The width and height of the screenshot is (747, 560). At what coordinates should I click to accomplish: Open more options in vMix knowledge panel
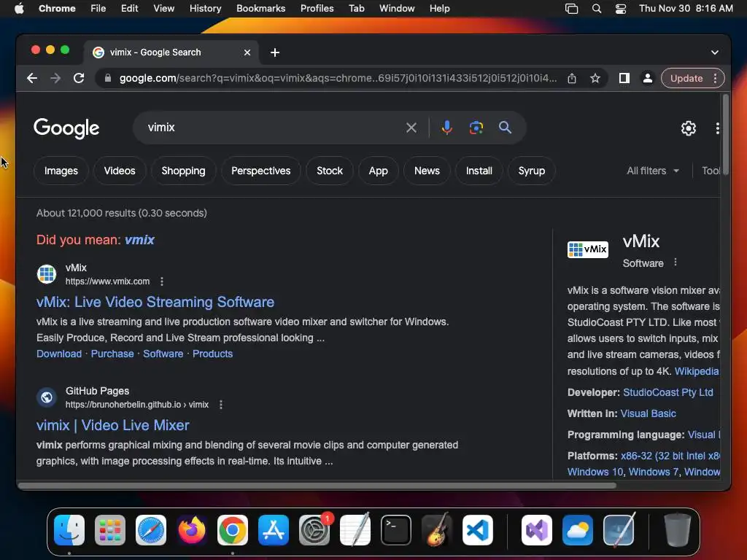[x=675, y=262]
